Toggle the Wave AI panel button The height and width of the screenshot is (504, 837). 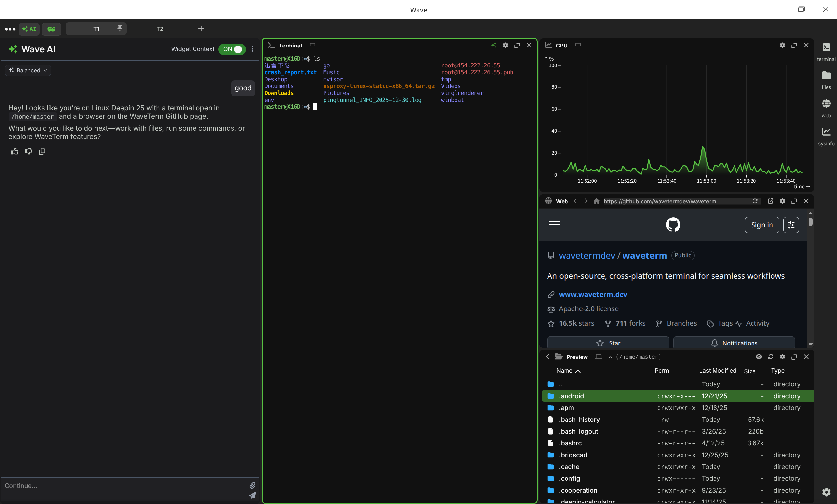coord(29,29)
